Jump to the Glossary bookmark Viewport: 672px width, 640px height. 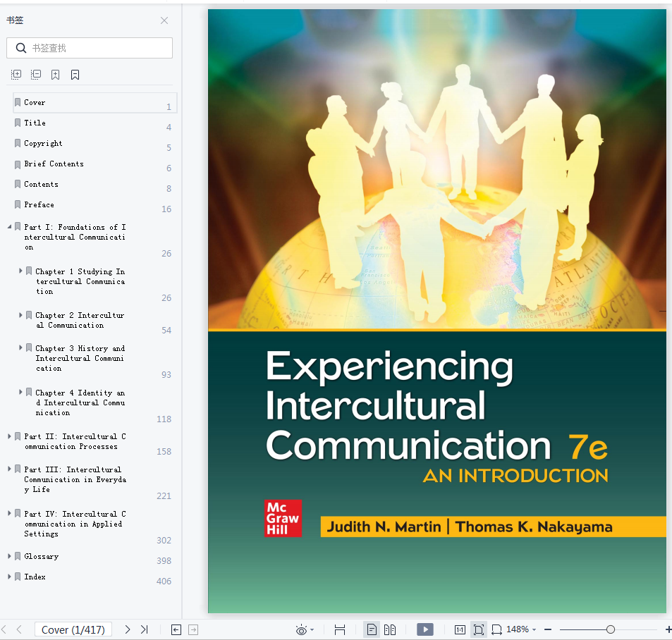click(41, 556)
